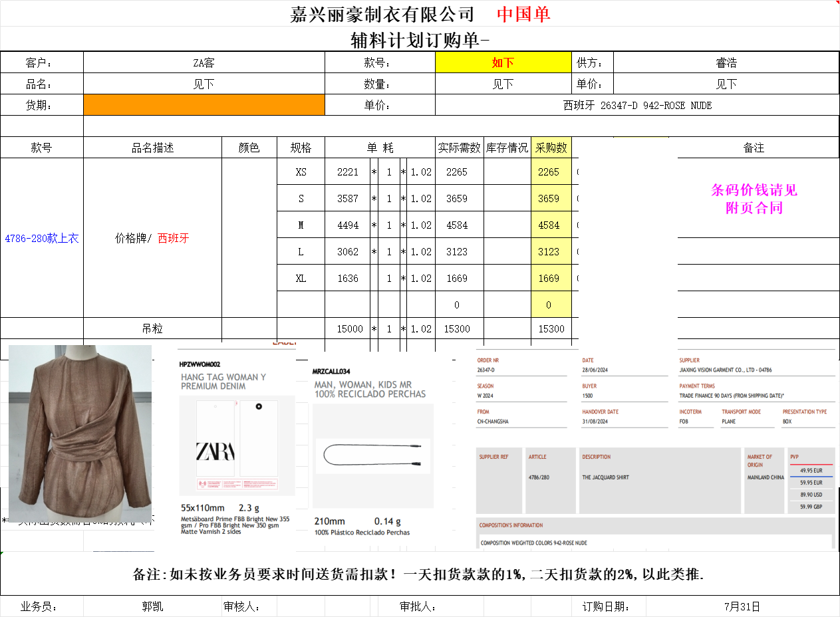Select the 价格牌/西班牙 description cell

(152, 238)
